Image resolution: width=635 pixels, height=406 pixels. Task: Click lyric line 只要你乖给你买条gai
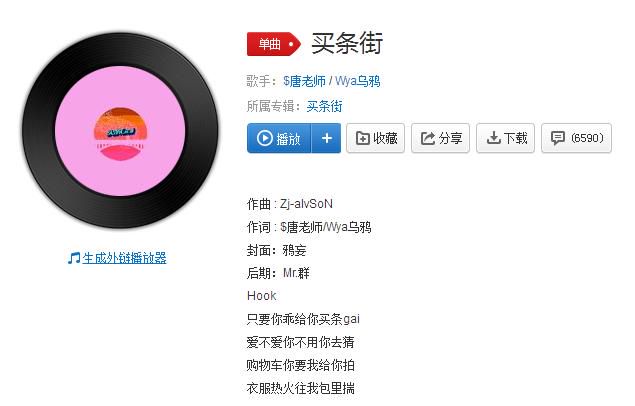click(303, 319)
